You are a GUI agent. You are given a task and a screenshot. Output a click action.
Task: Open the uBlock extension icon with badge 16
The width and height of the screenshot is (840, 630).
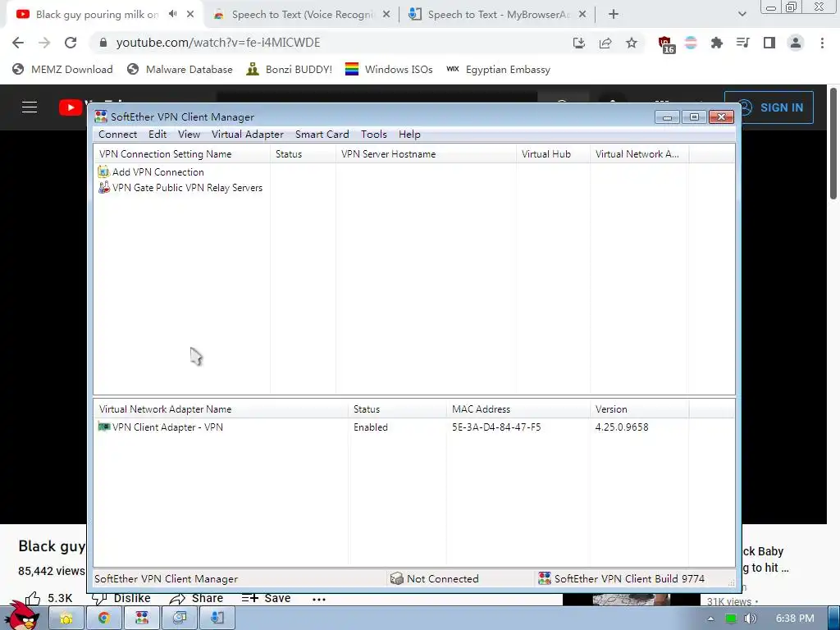pyautogui.click(x=666, y=44)
